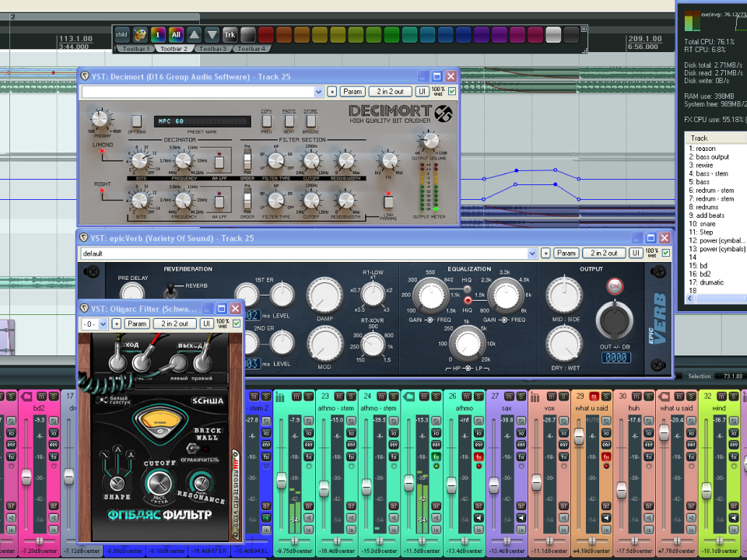
Task: Select the red color swatch in the toolbar
Action: click(x=266, y=35)
